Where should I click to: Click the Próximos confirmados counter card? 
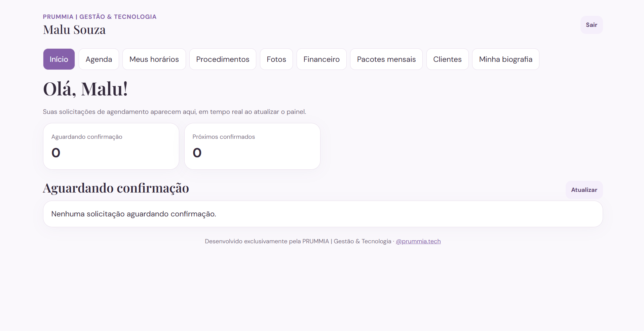252,146
